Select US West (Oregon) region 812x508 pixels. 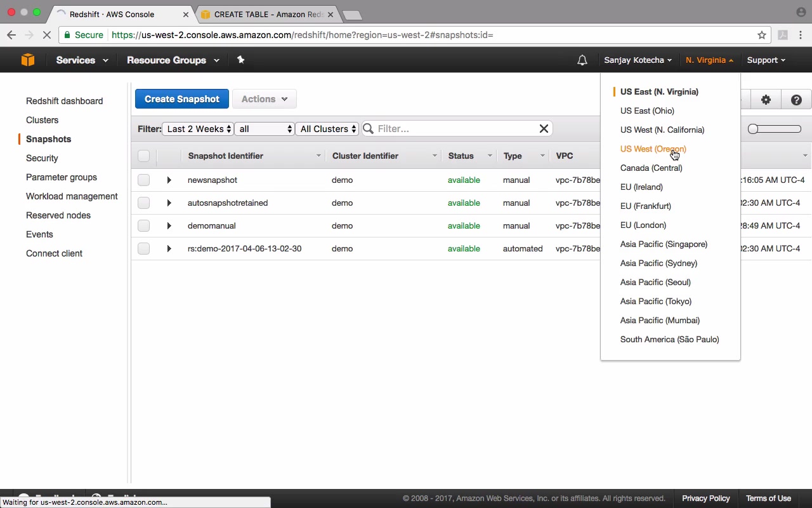(x=653, y=149)
